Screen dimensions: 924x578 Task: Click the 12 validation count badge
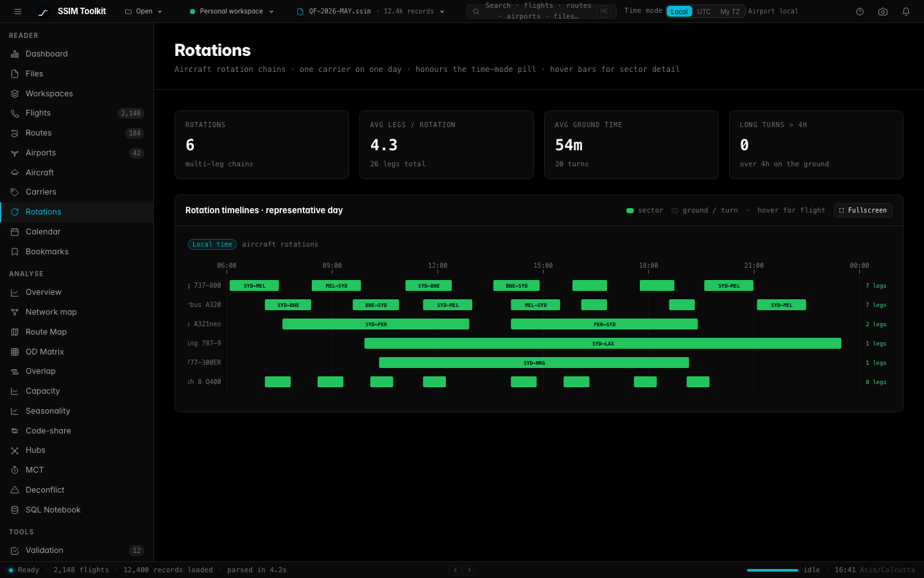(x=137, y=550)
